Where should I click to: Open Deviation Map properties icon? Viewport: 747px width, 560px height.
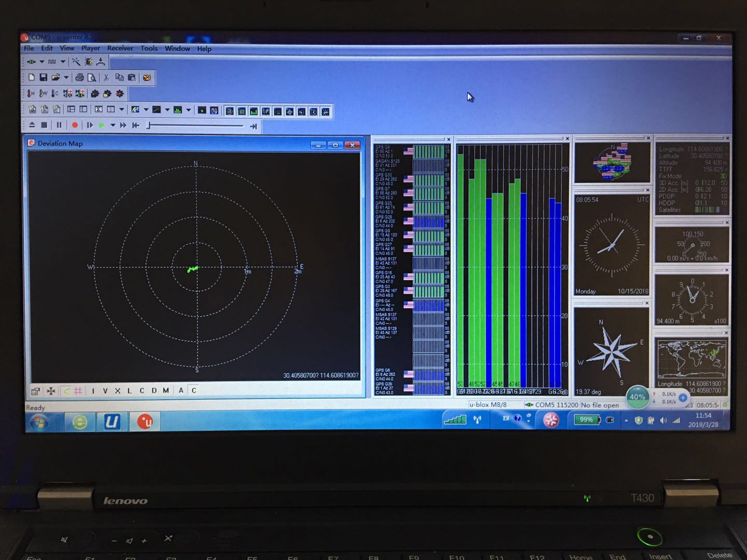(35, 391)
